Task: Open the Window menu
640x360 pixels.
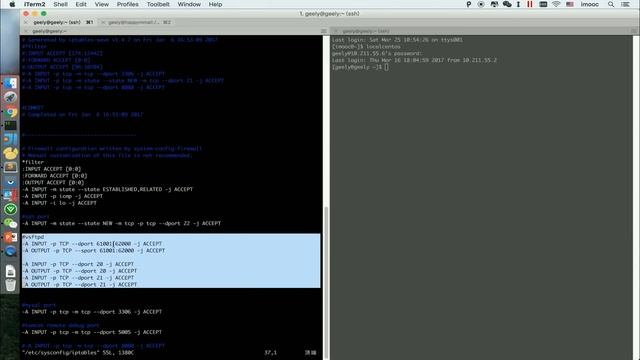Action: pos(189,4)
